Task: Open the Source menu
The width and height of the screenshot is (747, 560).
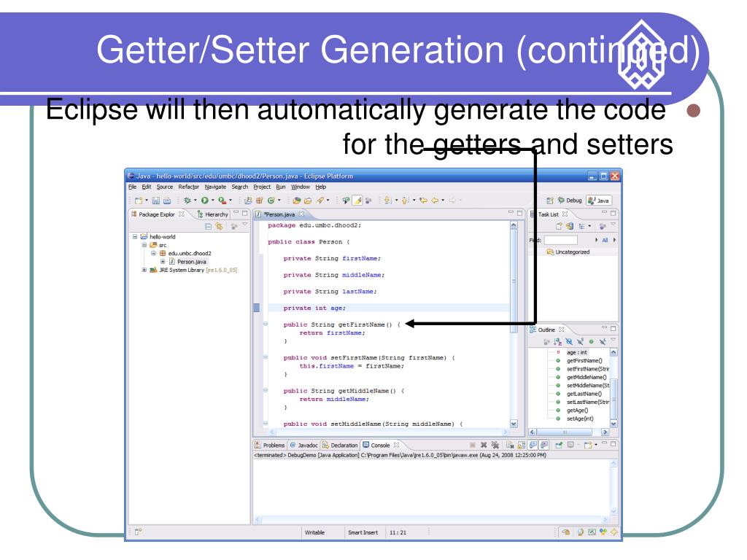Action: click(165, 187)
